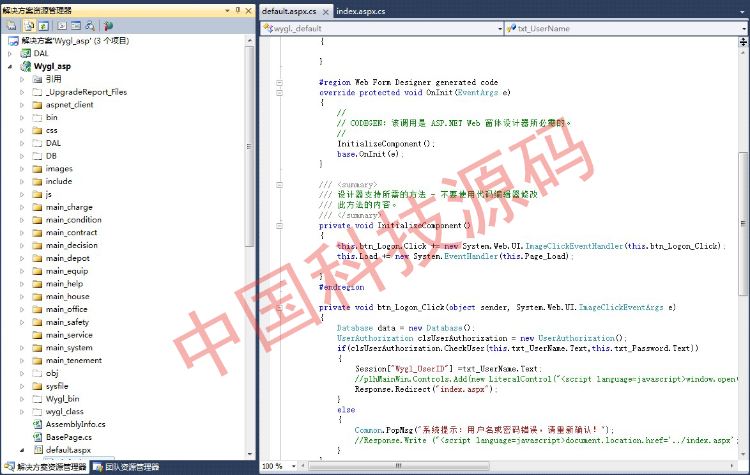Click the sysfile folder icon
Viewport: 750px width, 475px height.
click(37, 386)
